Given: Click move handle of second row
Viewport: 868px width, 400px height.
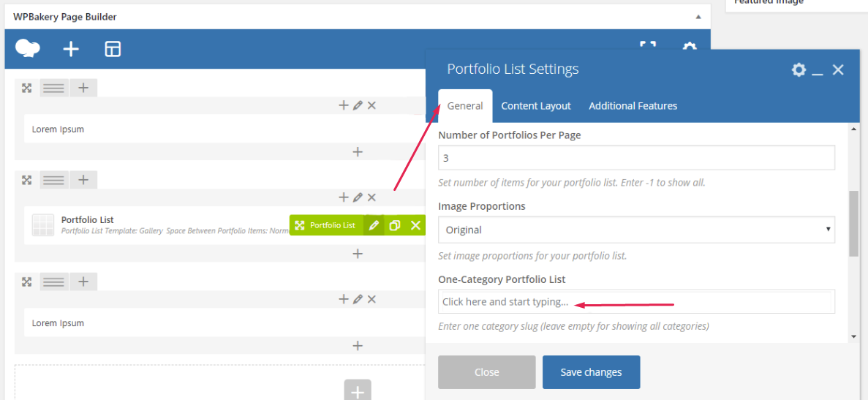Looking at the screenshot, I should 26,180.
